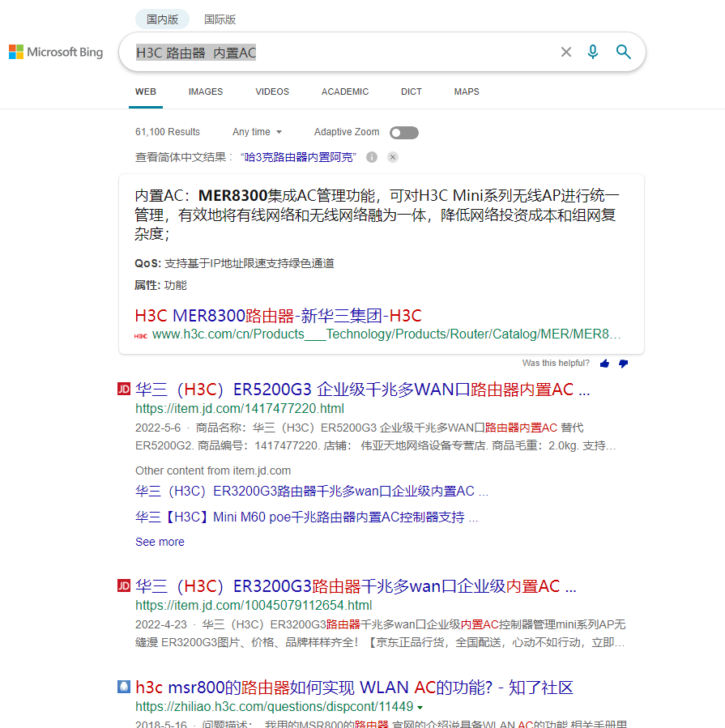
Task: Open sub-link ER3200G3路由器千兆多wan口
Action: tap(312, 492)
